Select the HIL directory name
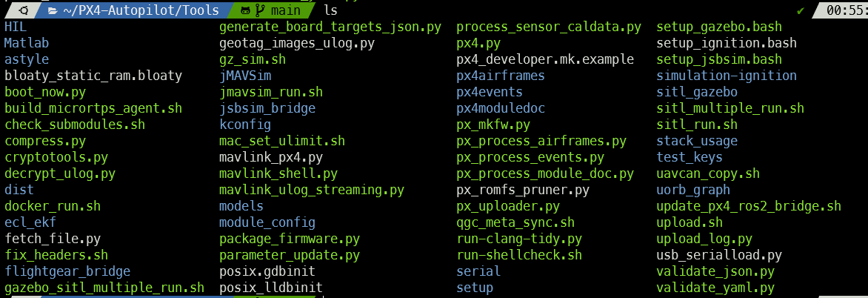Viewport: 868px width, 298px height. [x=15, y=27]
